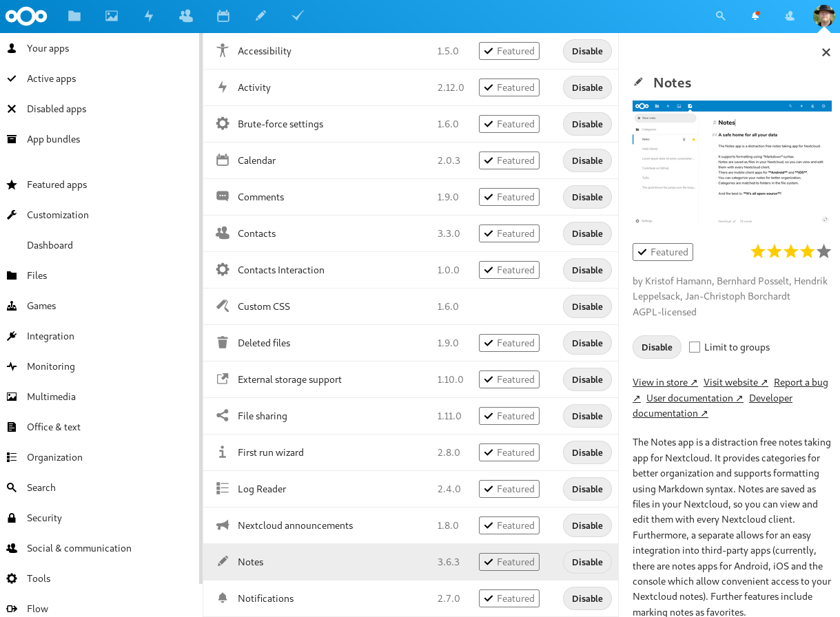Click the Nextcloud logo
Image resolution: width=840 pixels, height=617 pixels.
point(26,16)
